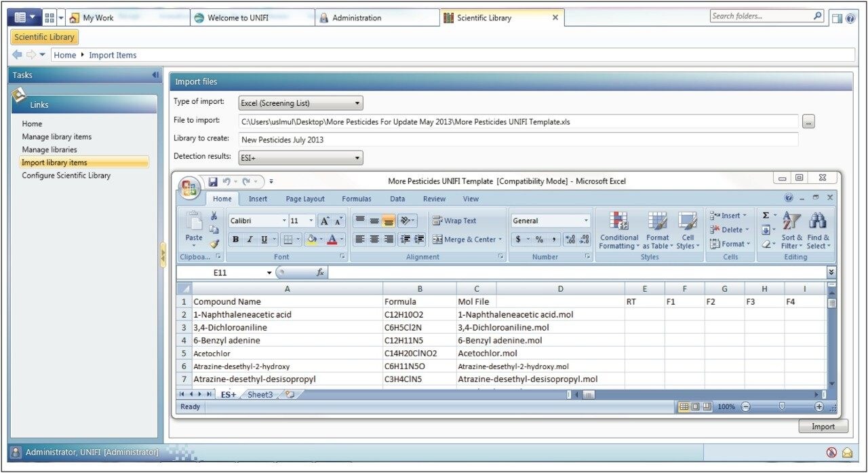Image resolution: width=868 pixels, height=473 pixels.
Task: Open the Sheet3 worksheet tab
Action: pos(260,394)
